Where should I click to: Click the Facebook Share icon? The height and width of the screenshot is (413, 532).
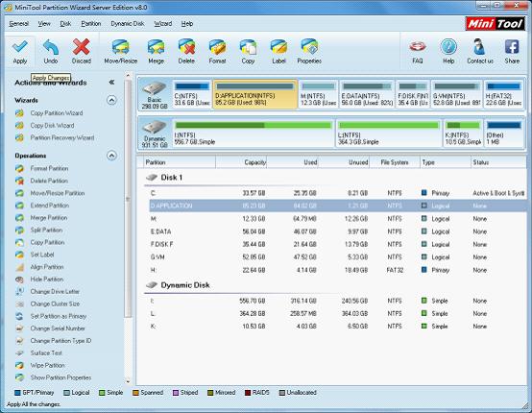pos(512,51)
